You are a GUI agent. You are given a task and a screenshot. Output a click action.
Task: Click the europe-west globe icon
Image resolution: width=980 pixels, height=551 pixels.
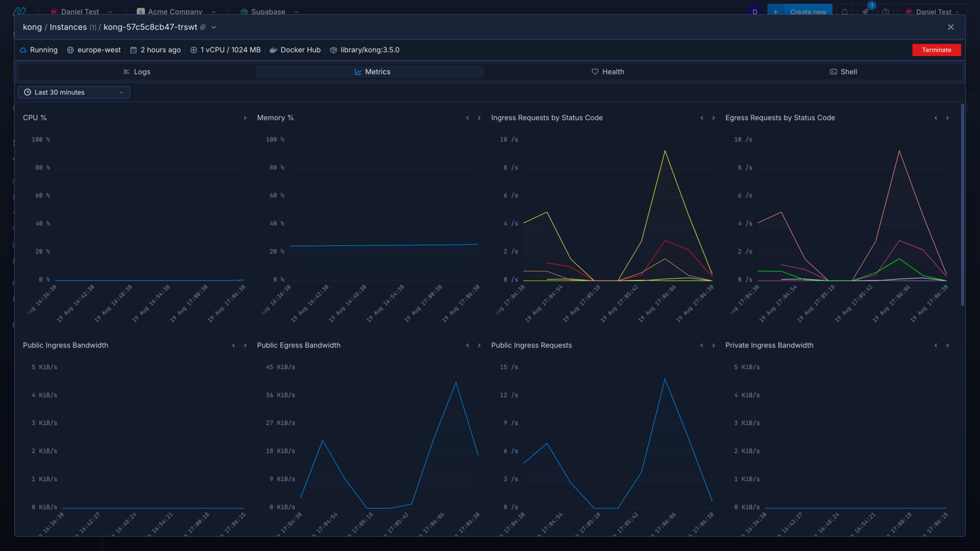[70, 50]
